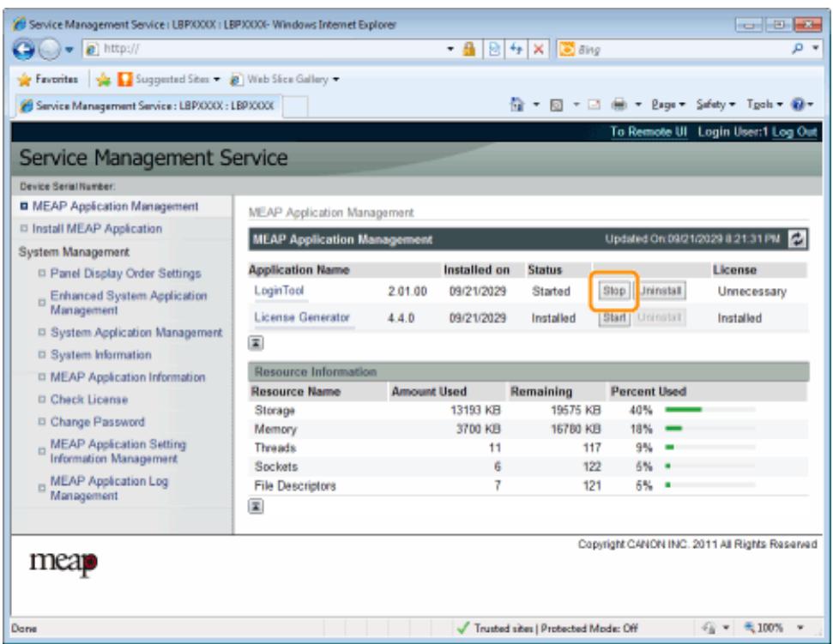Click the Help question mark icon
The image size is (833, 644).
coord(798,105)
